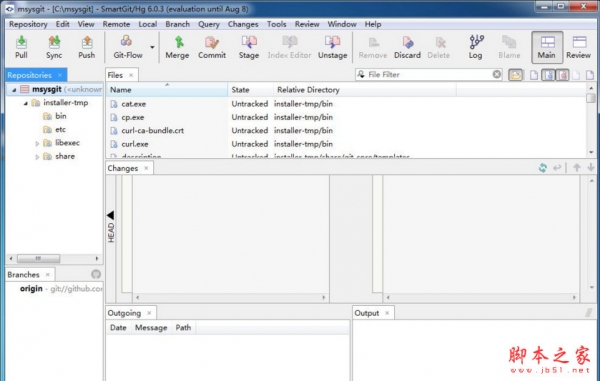Close the Output tab
The height and width of the screenshot is (381, 600).
pos(387,313)
